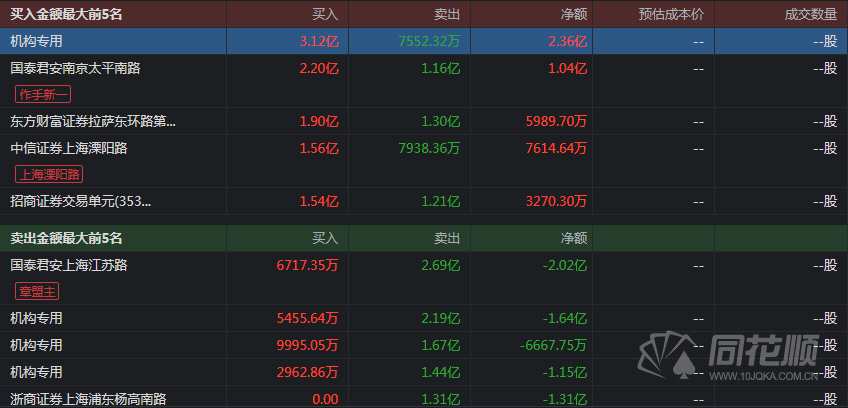Click the 作手新一 tag badge

(x=43, y=95)
